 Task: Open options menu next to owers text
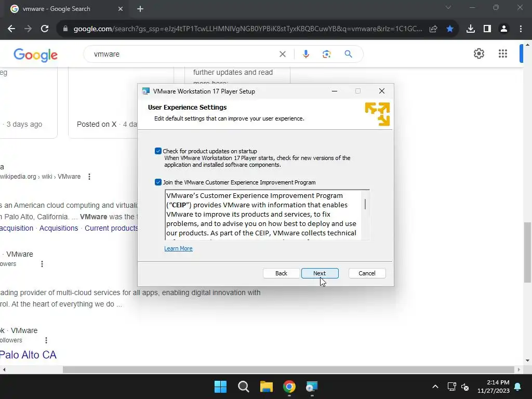(42, 263)
